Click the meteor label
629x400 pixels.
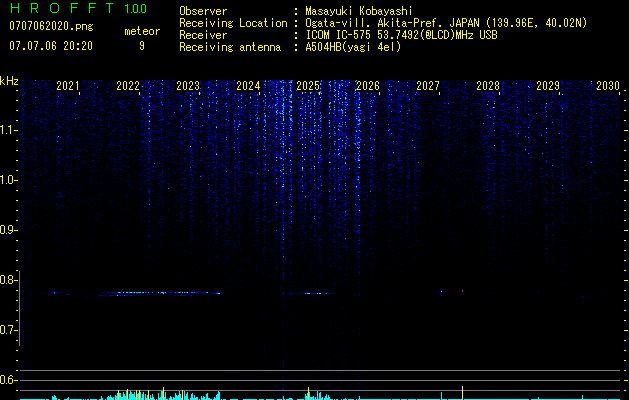coord(142,31)
